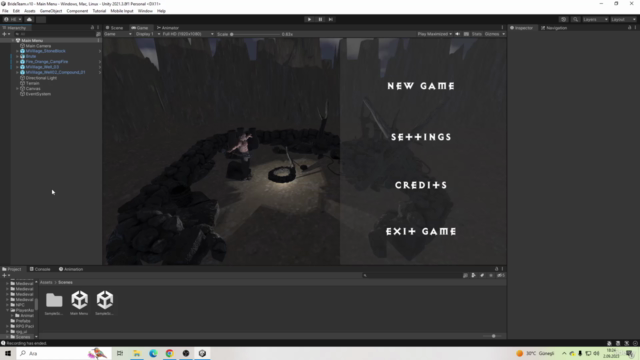Screen dimensions: 640x360
Task: Open the Console tab
Action: 40,269
